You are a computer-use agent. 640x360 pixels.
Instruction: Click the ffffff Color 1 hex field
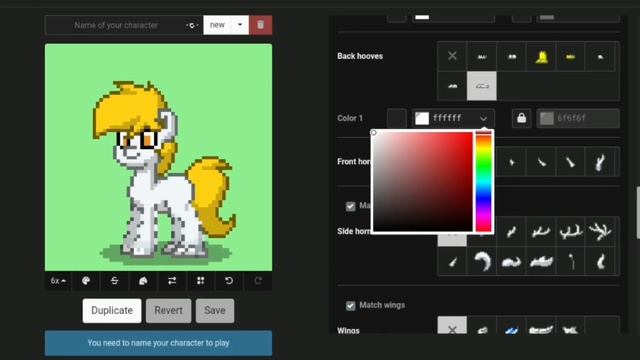[453, 118]
